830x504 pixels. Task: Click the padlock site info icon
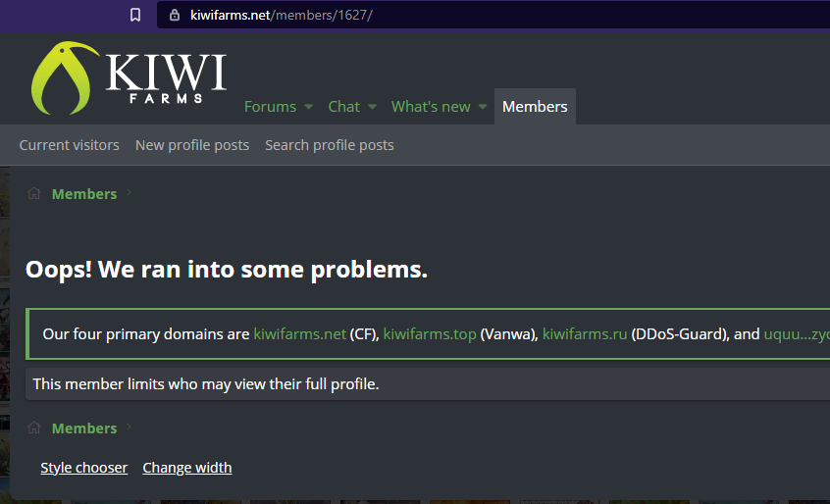point(175,15)
